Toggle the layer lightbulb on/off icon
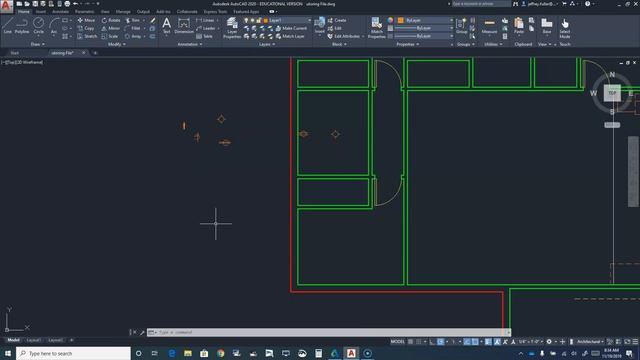 coord(246,20)
